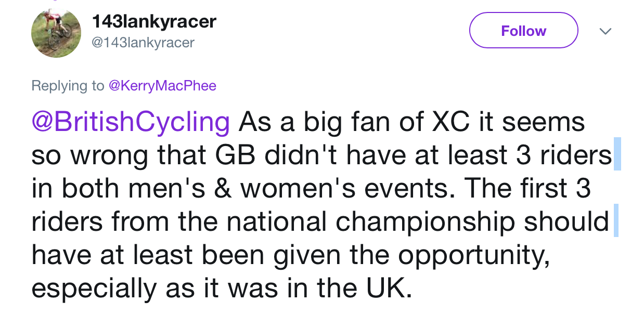The height and width of the screenshot is (315, 644).
Task: Click the last line "especially as it was"
Action: [222, 288]
